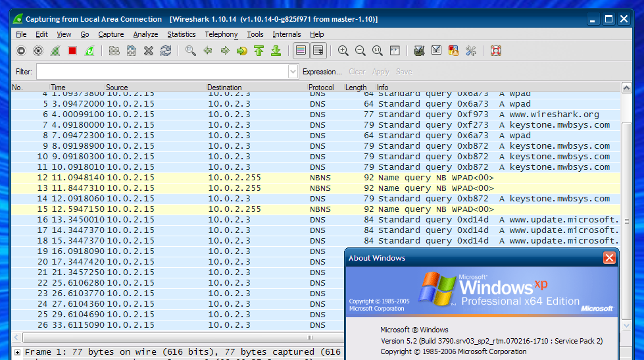Viewport: 644px width, 360px height.
Task: Select packet 7 query 0xf273
Action: coord(316,125)
